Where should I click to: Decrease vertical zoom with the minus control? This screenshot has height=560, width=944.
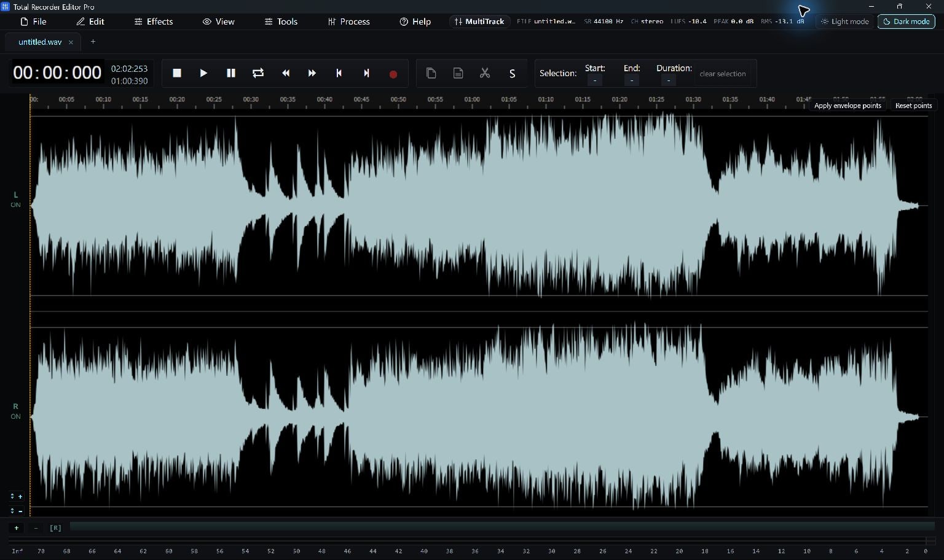16,511
